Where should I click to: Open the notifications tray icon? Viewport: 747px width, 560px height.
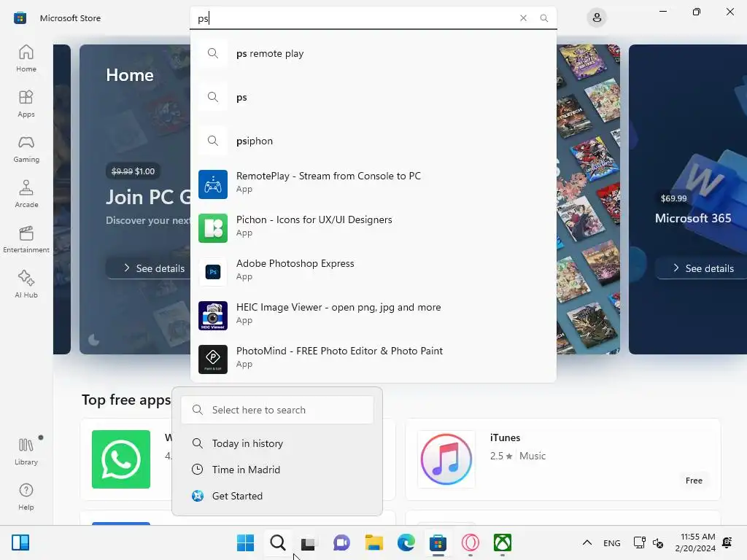coord(727,542)
